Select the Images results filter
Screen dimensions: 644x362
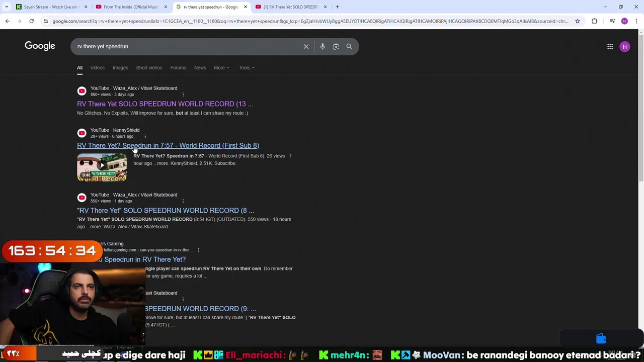point(120,68)
